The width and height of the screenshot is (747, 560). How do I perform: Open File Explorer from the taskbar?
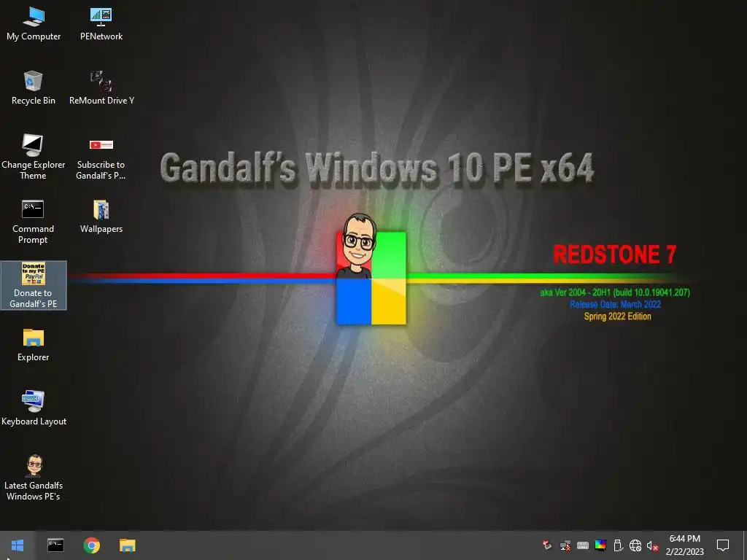[x=127, y=545]
